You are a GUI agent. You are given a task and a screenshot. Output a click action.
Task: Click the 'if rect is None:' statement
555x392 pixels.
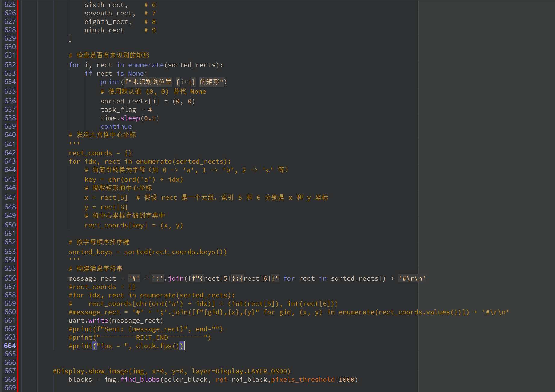(116, 74)
